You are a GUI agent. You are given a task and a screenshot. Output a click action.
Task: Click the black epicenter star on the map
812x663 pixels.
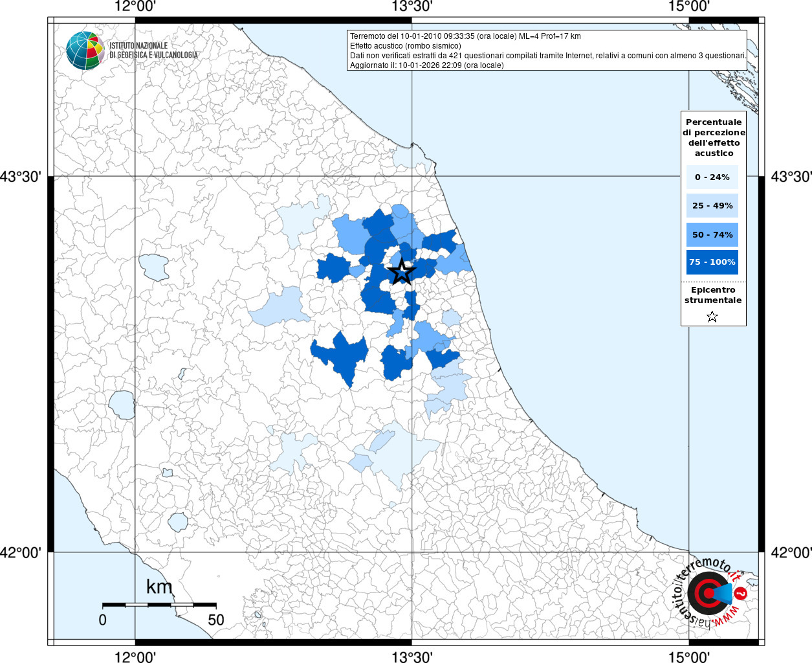click(x=402, y=272)
